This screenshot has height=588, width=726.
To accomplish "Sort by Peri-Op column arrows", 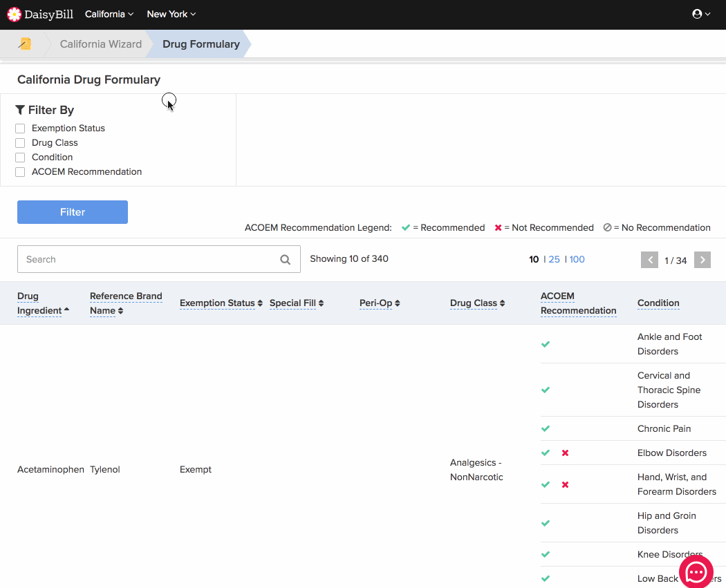I will 398,303.
